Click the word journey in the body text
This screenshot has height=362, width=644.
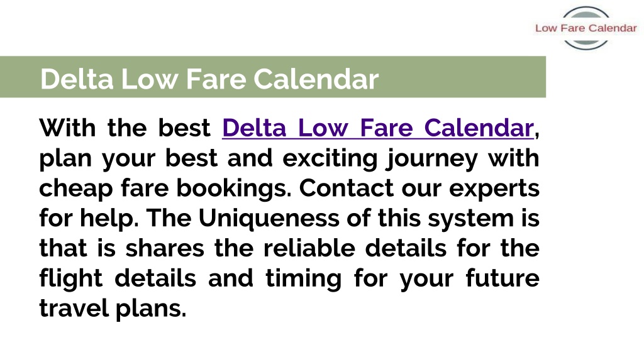[432, 159]
